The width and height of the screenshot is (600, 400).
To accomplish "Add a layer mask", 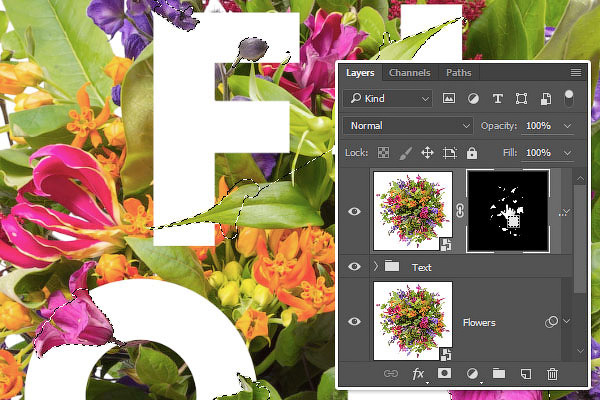I will pos(444,373).
